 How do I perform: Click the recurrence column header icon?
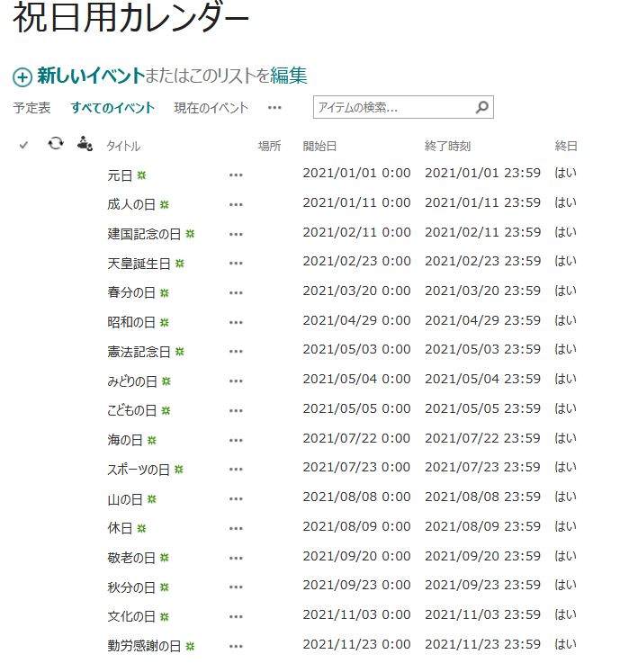click(x=55, y=143)
